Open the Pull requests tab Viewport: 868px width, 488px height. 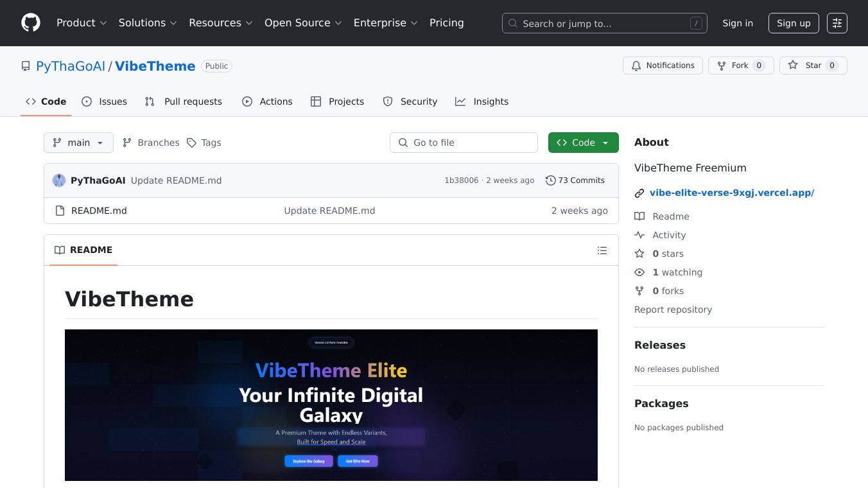tap(184, 101)
